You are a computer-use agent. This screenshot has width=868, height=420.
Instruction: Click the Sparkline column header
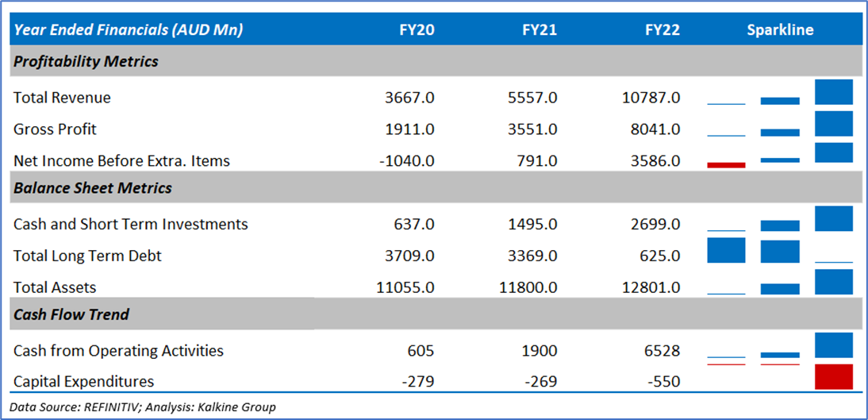(779, 30)
